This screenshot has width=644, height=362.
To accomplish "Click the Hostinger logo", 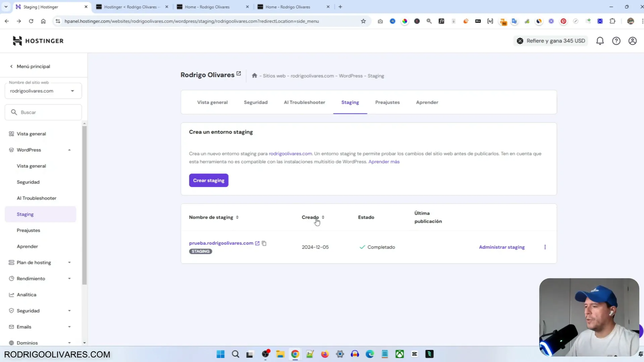I will [37, 41].
